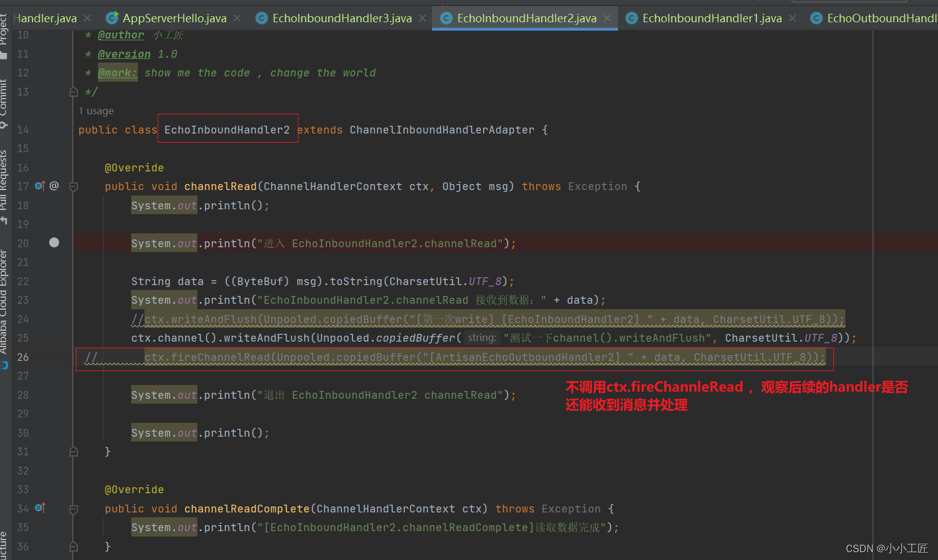Click copiedBuffer call on line 25

point(416,338)
